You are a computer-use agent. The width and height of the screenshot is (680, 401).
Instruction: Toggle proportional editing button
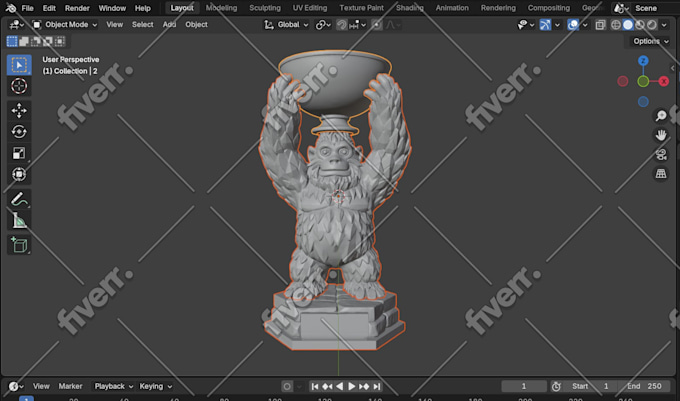tap(377, 25)
